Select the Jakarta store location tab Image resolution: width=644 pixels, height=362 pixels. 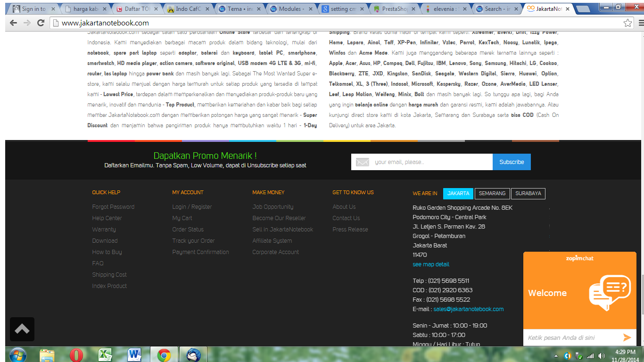coord(458,193)
